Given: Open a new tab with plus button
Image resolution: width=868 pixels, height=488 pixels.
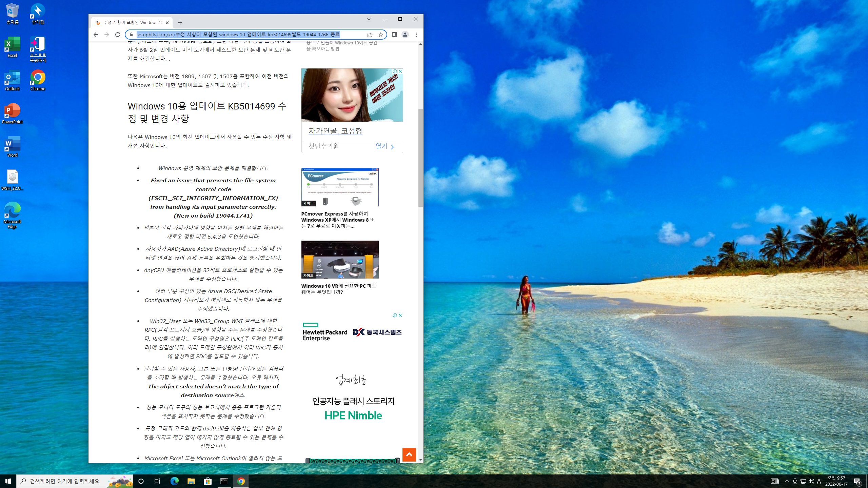Looking at the screenshot, I should tap(180, 23).
